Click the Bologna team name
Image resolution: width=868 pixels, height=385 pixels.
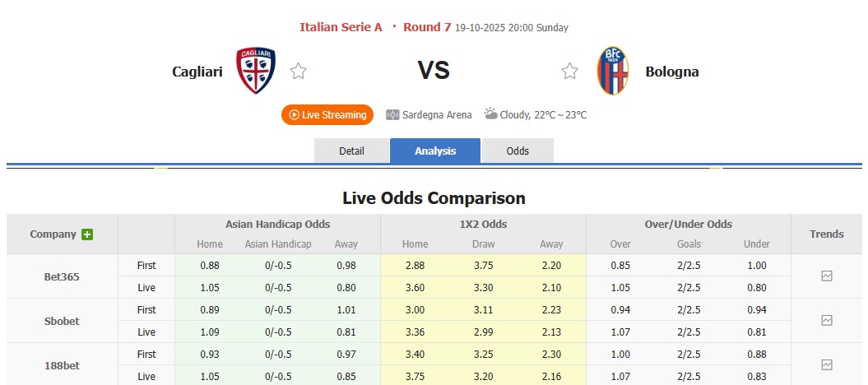coord(672,72)
